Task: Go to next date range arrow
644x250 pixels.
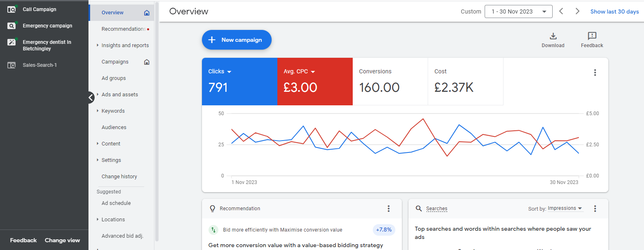Action: 577,11
